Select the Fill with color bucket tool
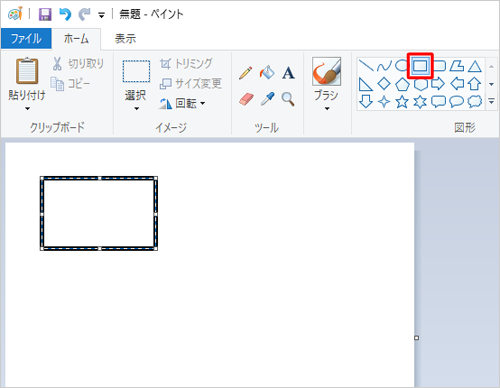 267,73
